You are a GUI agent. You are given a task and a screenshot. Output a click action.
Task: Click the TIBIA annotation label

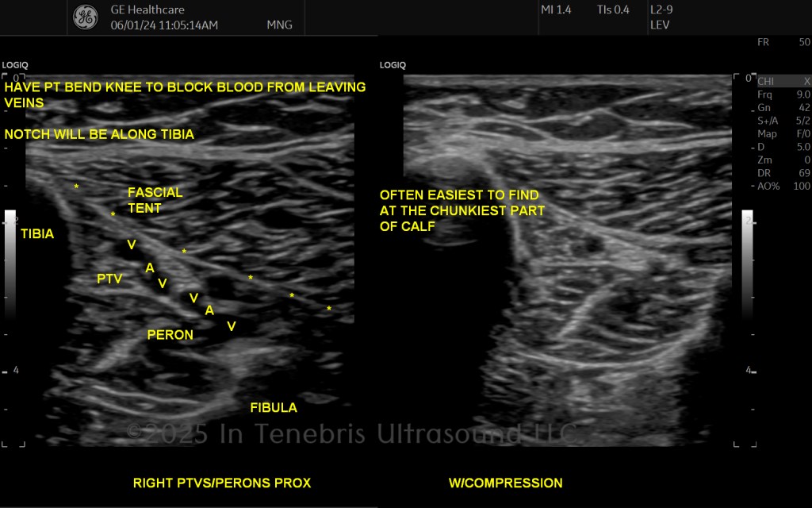[x=37, y=234]
